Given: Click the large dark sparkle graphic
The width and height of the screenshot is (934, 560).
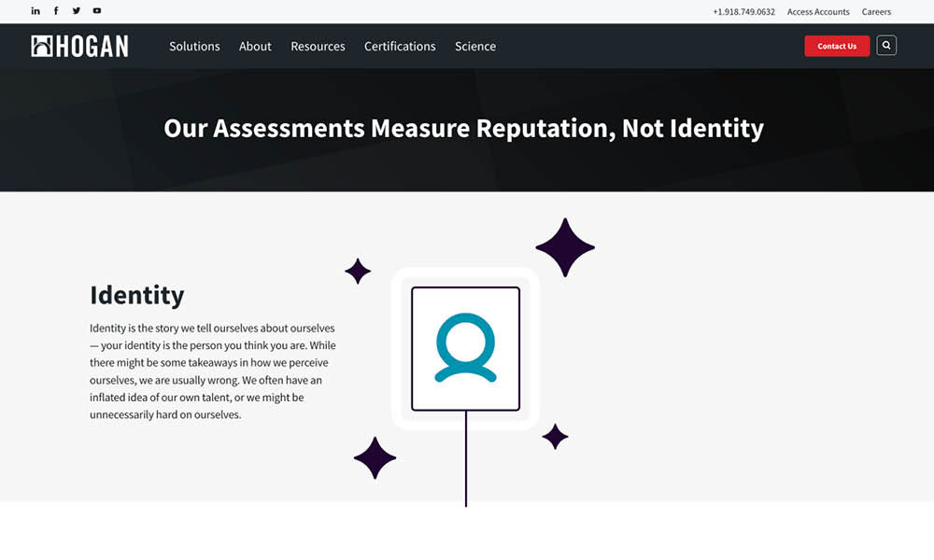Looking at the screenshot, I should click(565, 247).
